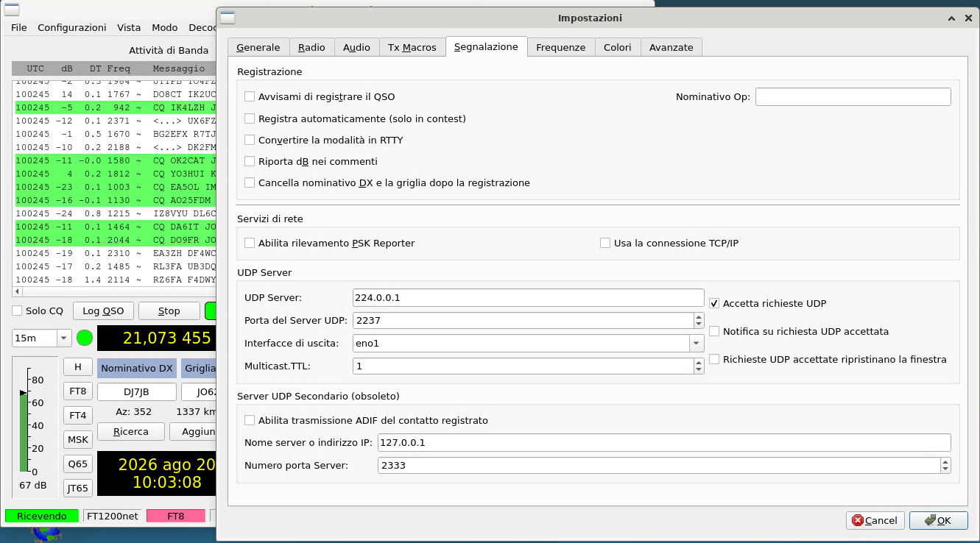Click the Nome server o indirizzo IP field
This screenshot has width=980, height=543.
coord(664,442)
